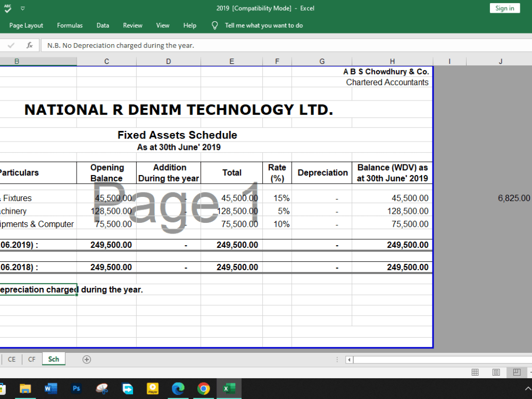Open the Help ribbon tab
The width and height of the screenshot is (532, 399).
tap(190, 26)
